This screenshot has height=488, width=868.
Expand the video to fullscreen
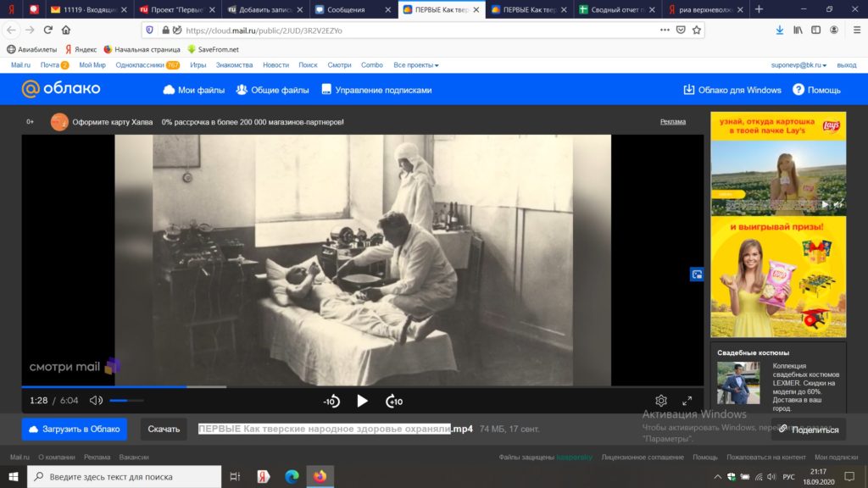click(687, 399)
